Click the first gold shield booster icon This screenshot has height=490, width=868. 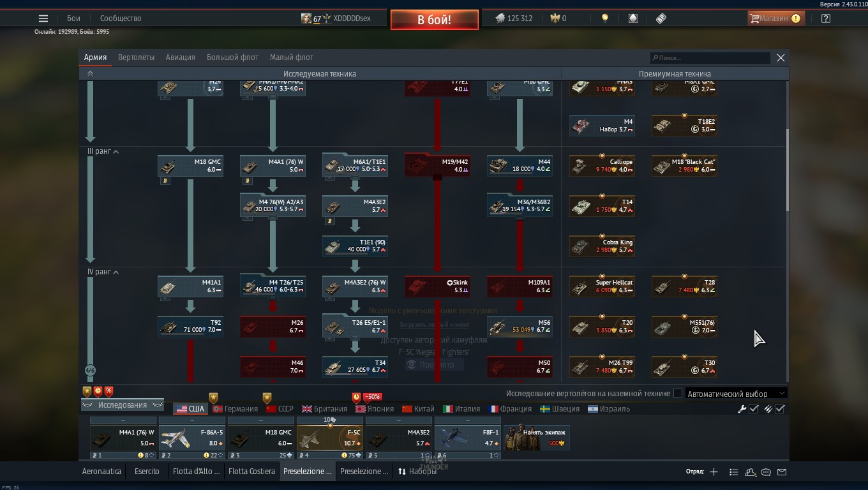[x=87, y=391]
